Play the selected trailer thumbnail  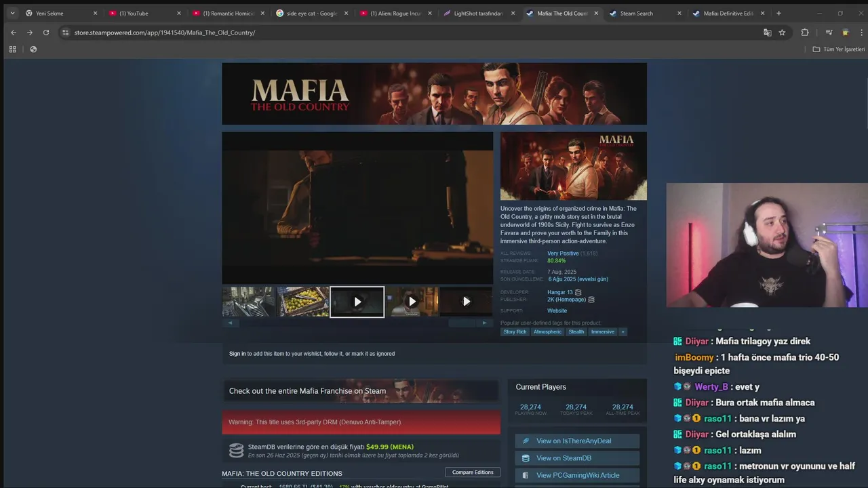coord(357,302)
